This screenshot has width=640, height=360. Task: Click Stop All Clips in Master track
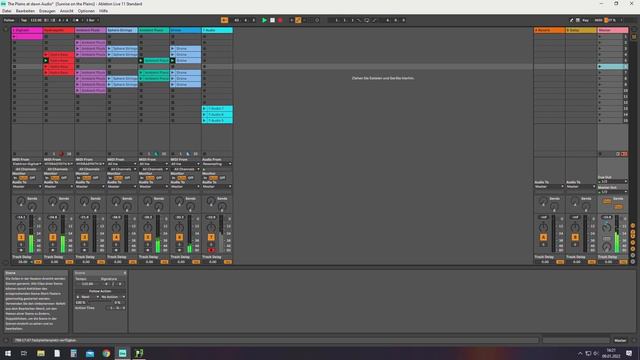click(600, 154)
